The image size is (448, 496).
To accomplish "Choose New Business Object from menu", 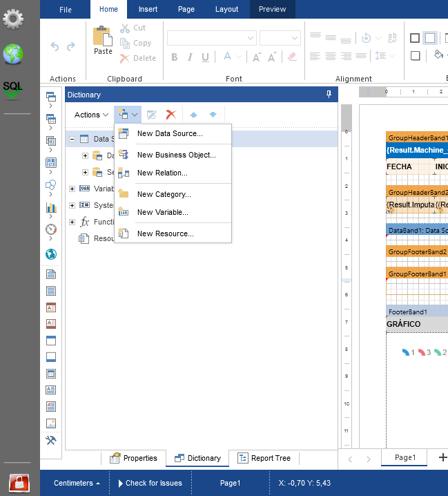I will [173, 155].
